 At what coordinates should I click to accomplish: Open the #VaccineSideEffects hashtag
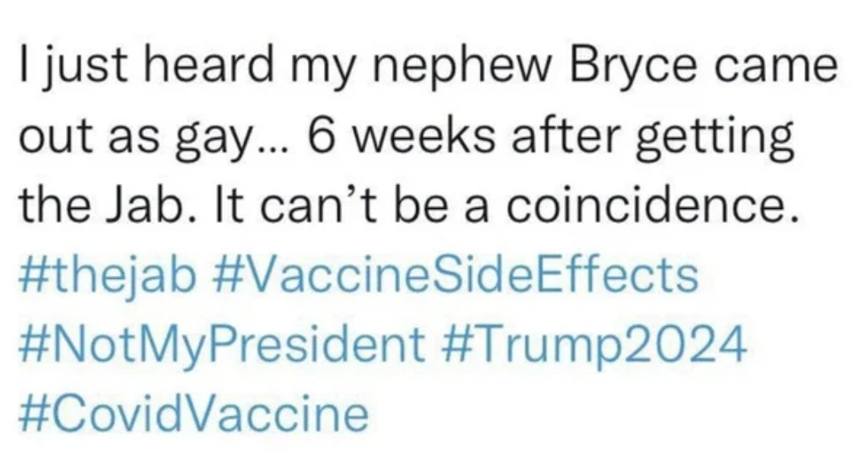(455, 275)
